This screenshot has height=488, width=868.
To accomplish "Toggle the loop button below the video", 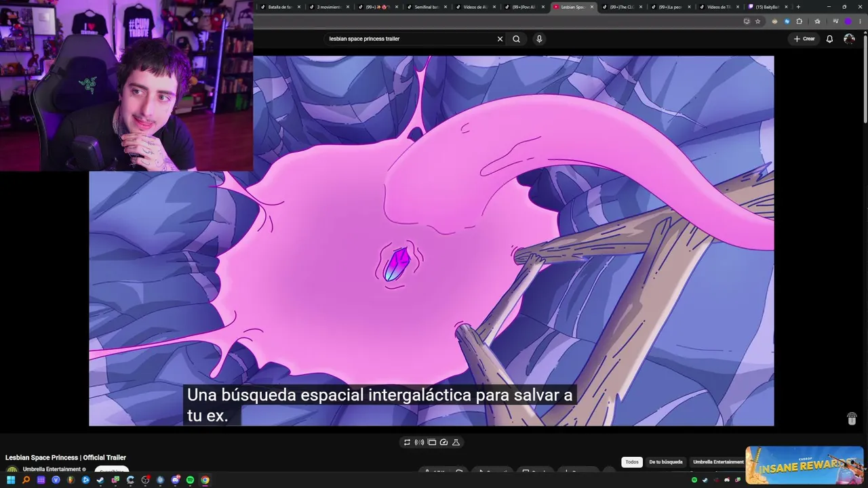I will [x=407, y=442].
